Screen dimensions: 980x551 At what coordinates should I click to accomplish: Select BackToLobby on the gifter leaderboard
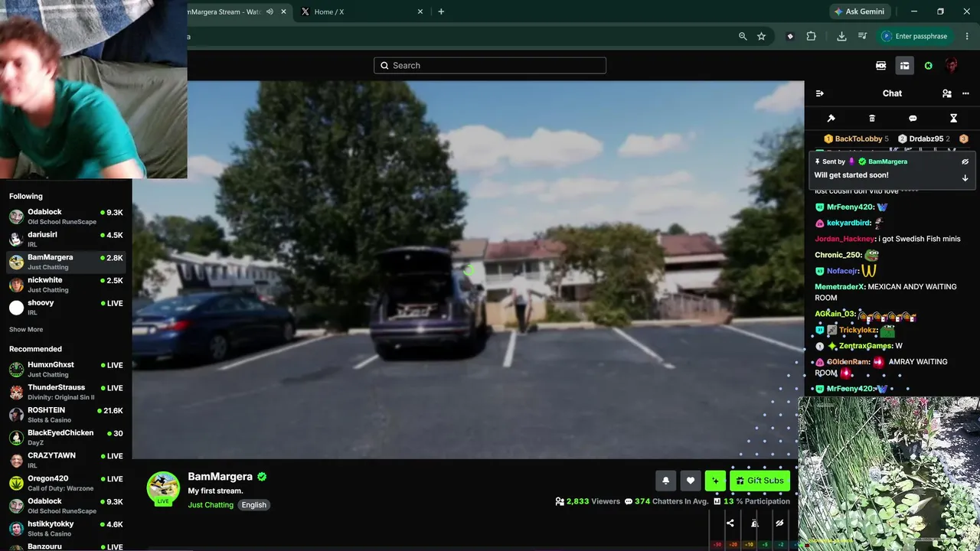pyautogui.click(x=857, y=139)
